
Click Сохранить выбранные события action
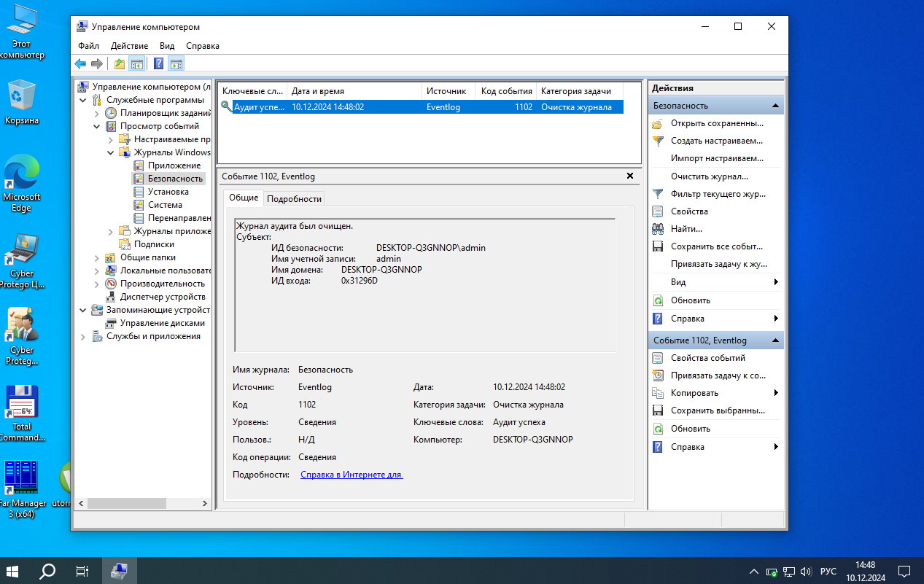pos(718,410)
